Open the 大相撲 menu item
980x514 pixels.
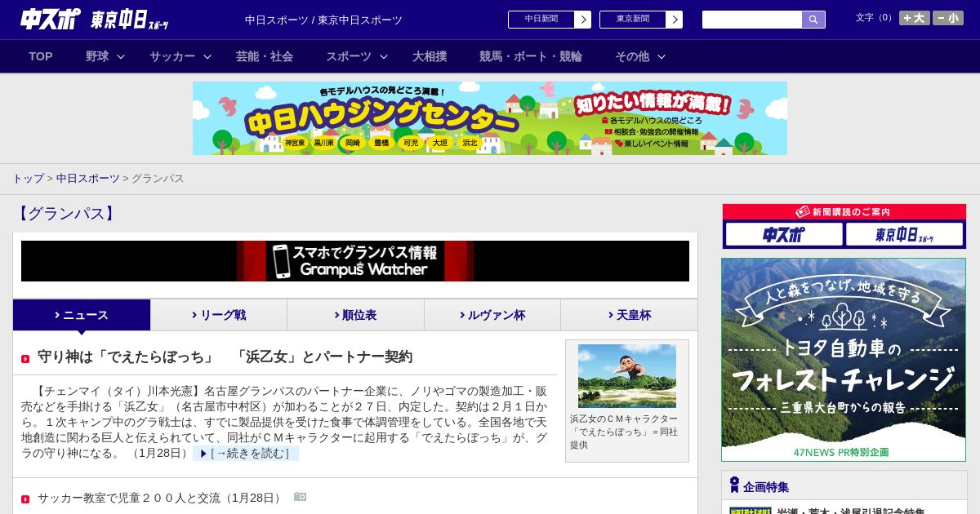coord(430,56)
